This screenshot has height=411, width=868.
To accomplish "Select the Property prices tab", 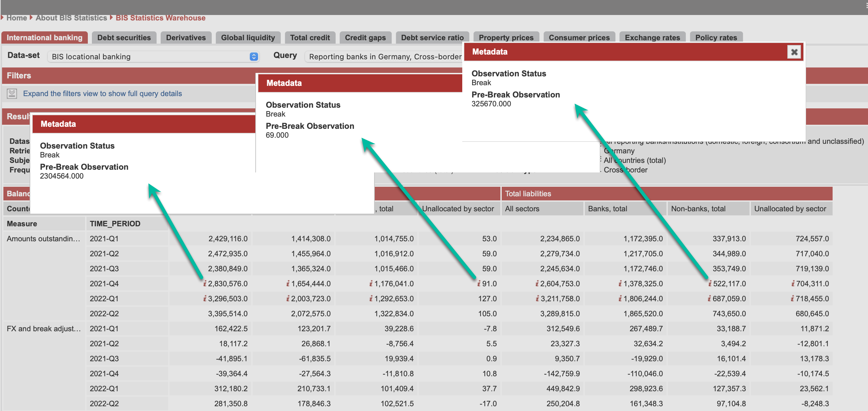I will (x=506, y=37).
